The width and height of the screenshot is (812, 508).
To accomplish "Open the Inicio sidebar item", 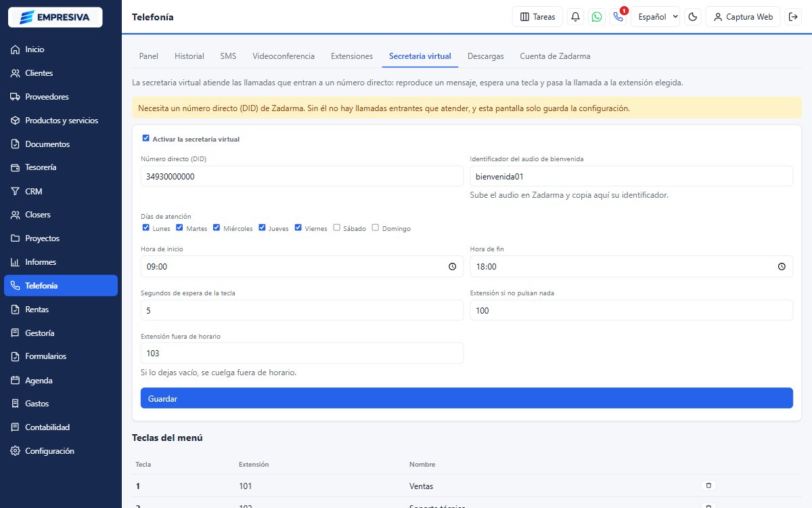I will point(61,49).
